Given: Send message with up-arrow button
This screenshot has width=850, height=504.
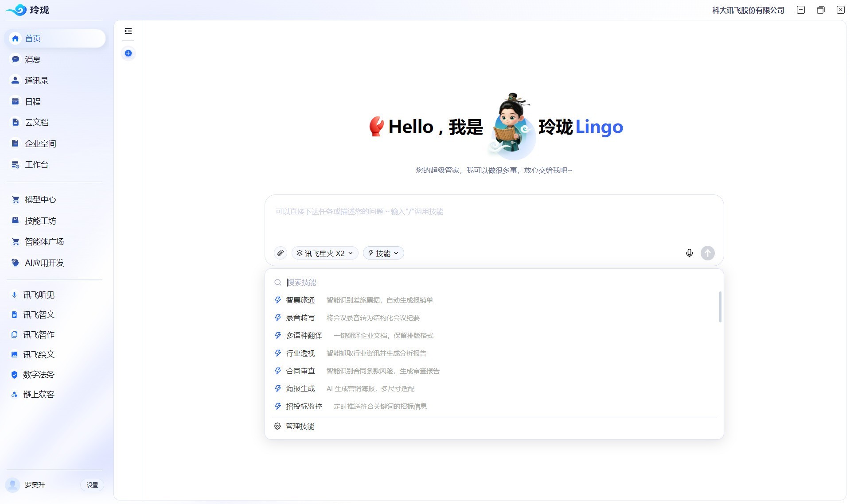Looking at the screenshot, I should click(707, 253).
